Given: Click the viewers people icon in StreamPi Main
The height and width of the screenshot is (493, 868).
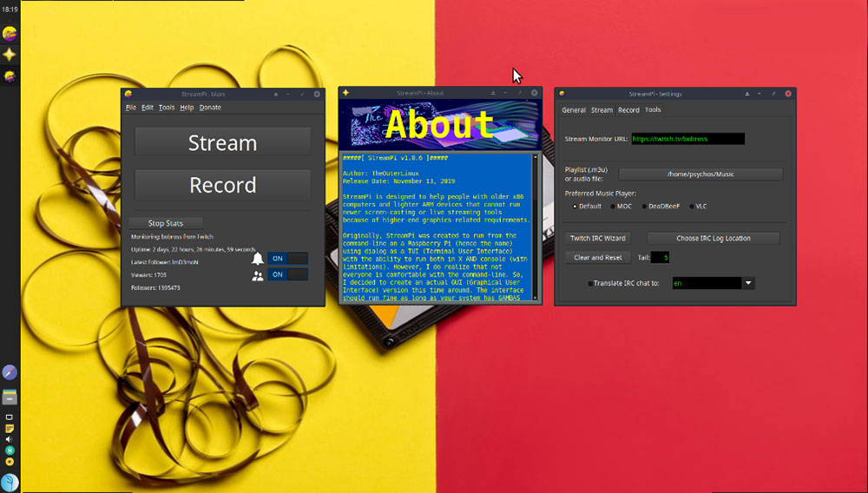Looking at the screenshot, I should pos(258,275).
